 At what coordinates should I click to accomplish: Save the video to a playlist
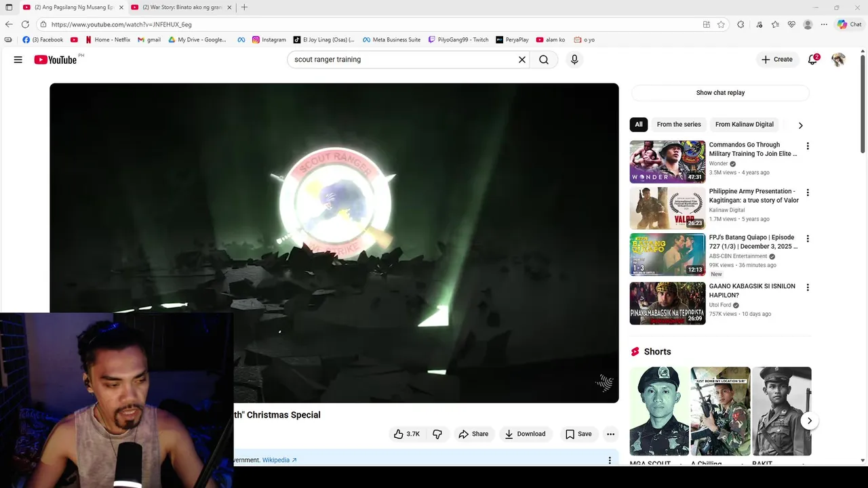pyautogui.click(x=578, y=434)
